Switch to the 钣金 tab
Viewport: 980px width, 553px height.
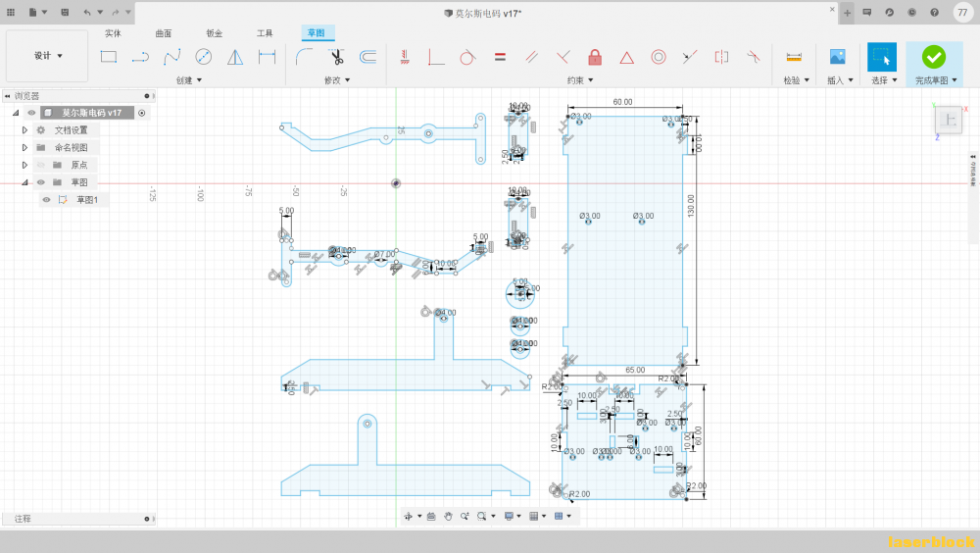coord(215,33)
